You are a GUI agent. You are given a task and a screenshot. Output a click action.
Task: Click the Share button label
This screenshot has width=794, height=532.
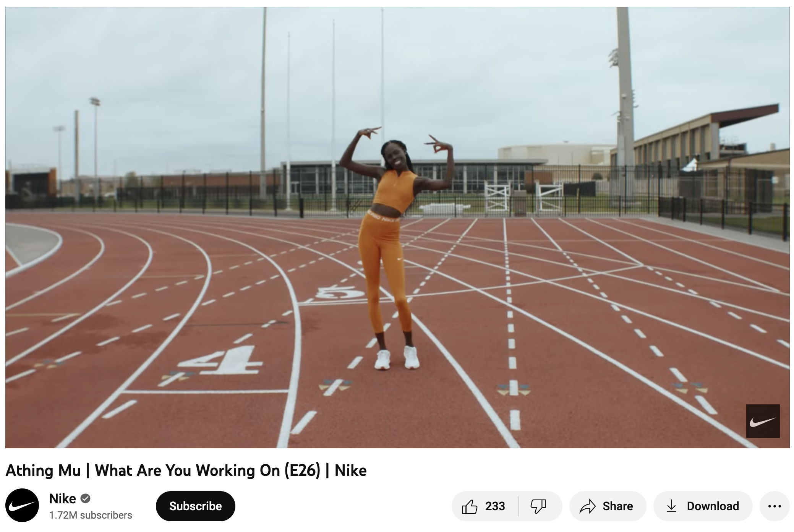click(617, 506)
